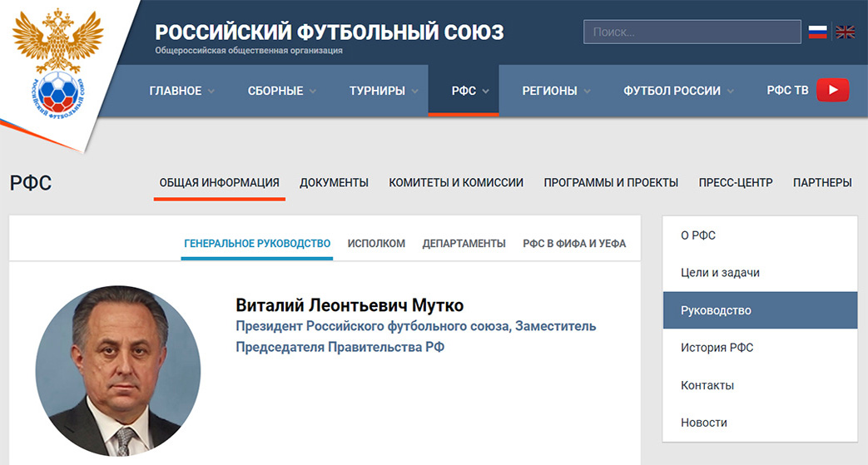Switch to ГЕНЕРАЛЬНОЕ РУКОВОДСТВО sub-tab
Screen dimensions: 868x465
coord(257,244)
